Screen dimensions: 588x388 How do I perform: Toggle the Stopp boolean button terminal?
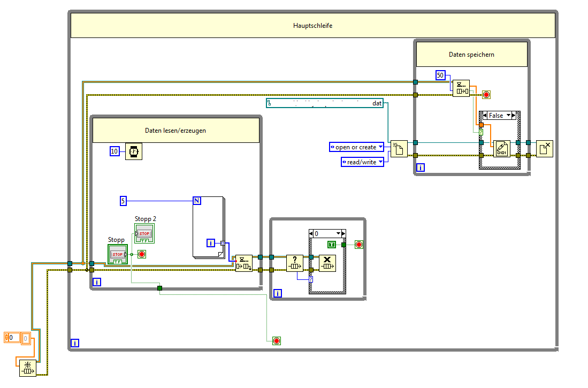coord(118,254)
